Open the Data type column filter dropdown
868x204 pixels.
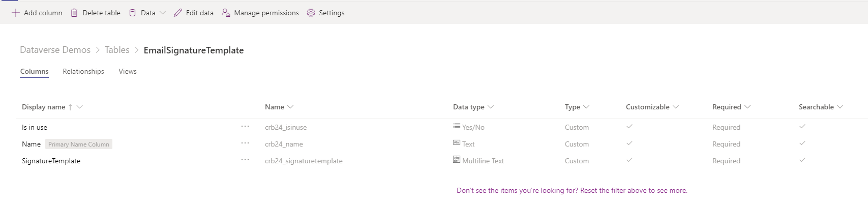(490, 107)
